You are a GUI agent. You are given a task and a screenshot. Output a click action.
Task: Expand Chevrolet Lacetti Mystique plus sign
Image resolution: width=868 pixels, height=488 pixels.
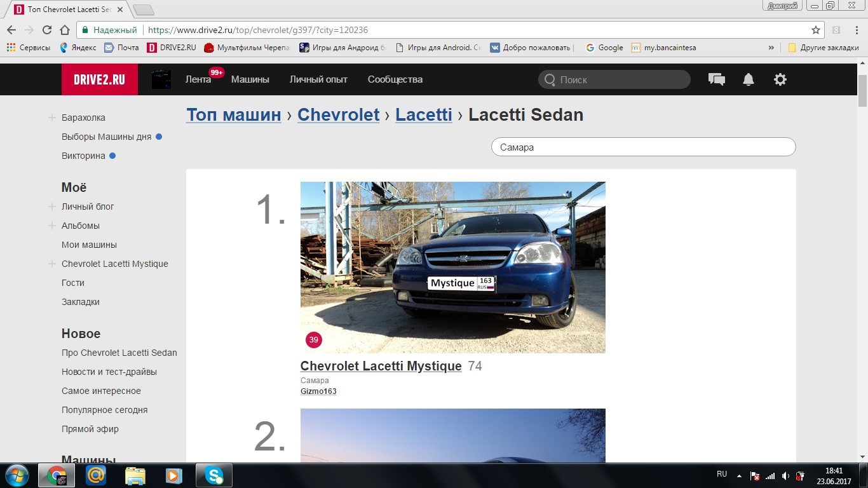coord(52,264)
